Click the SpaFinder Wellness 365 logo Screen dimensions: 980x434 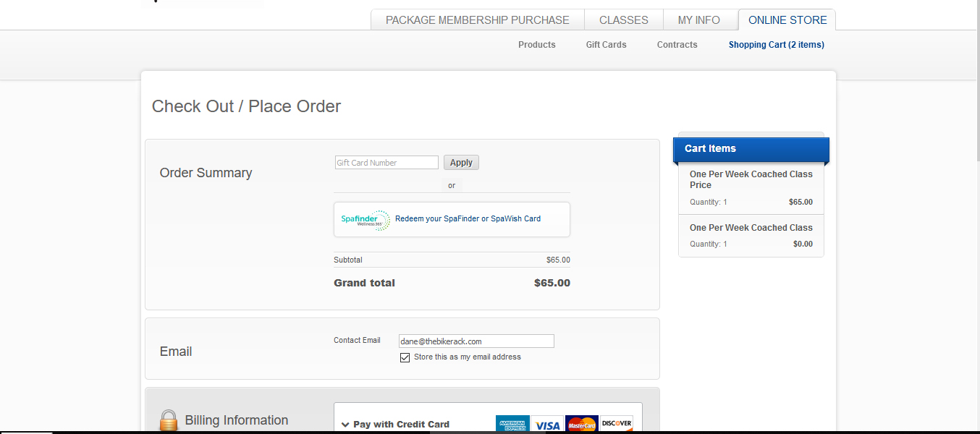[x=366, y=219]
